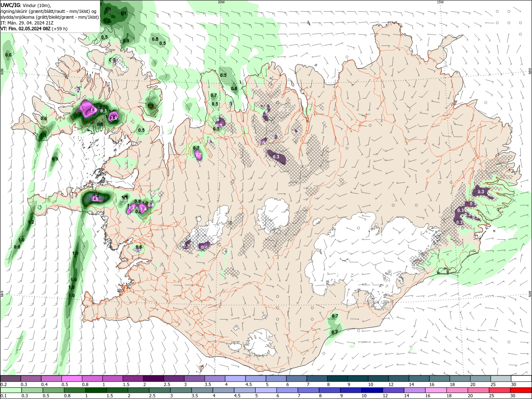
Task: Pick the darkest green swatch between 1 and 1.5
Action: (96, 390)
